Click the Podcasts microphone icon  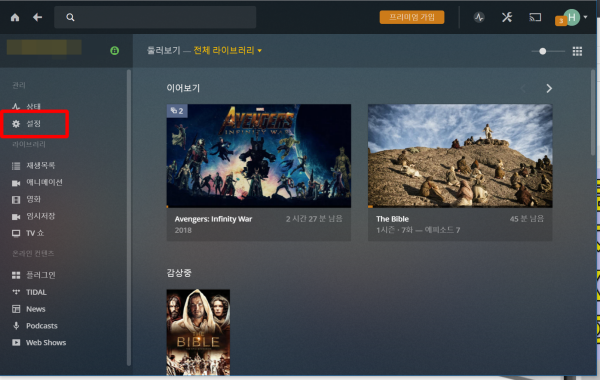[x=16, y=326]
